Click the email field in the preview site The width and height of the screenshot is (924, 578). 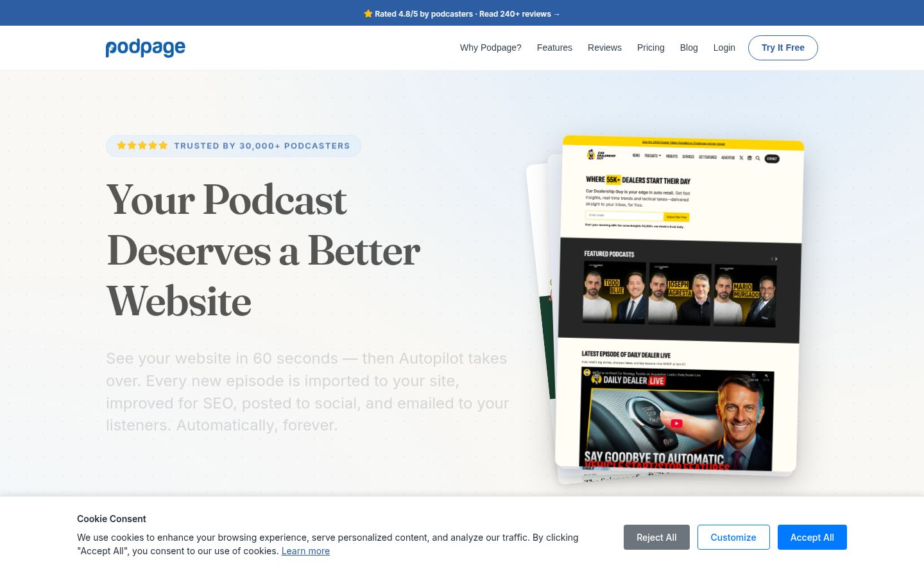624,215
